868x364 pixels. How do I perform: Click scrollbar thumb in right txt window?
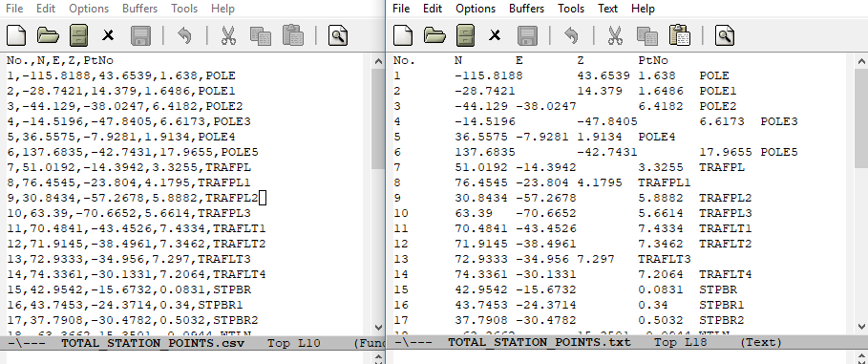(862, 118)
